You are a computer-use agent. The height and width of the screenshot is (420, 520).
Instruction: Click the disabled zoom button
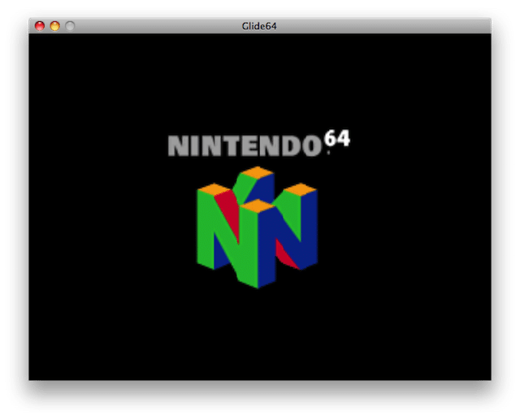(70, 26)
